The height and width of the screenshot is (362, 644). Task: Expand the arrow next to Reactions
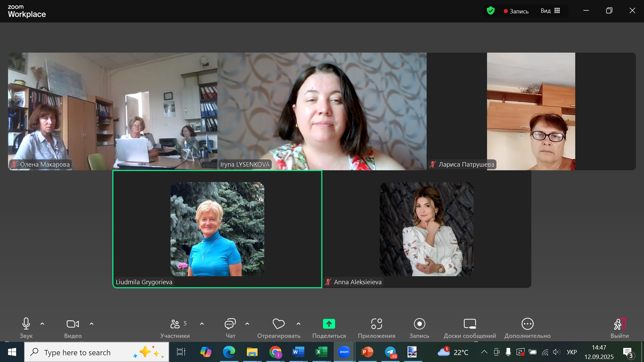pyautogui.click(x=299, y=324)
